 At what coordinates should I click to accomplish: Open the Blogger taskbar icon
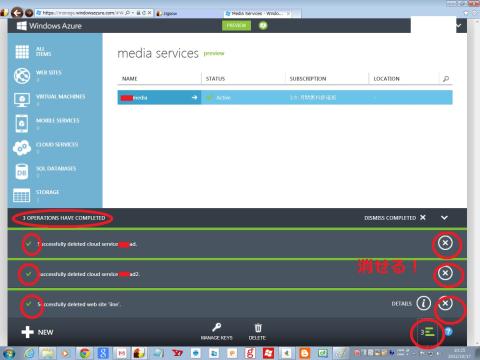tap(304, 353)
